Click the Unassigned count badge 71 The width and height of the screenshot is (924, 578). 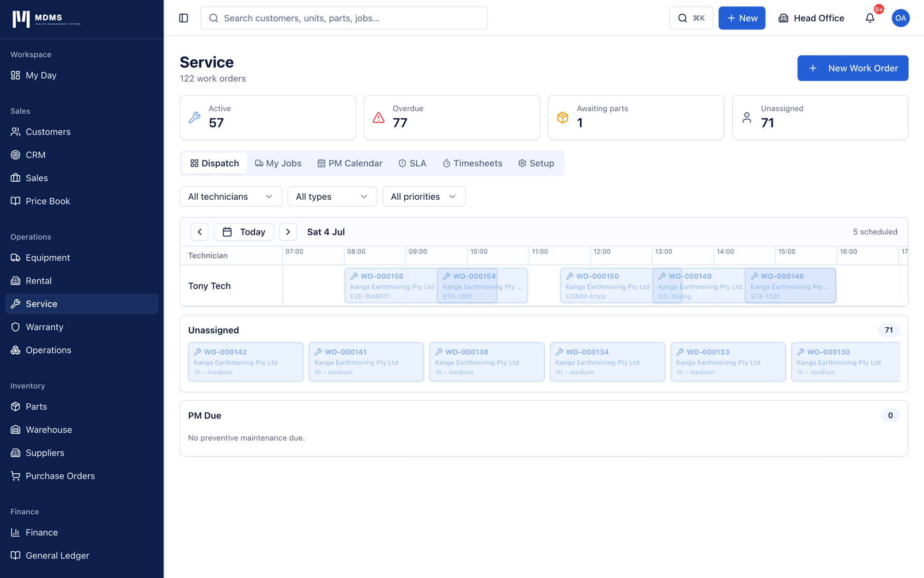[x=888, y=330]
